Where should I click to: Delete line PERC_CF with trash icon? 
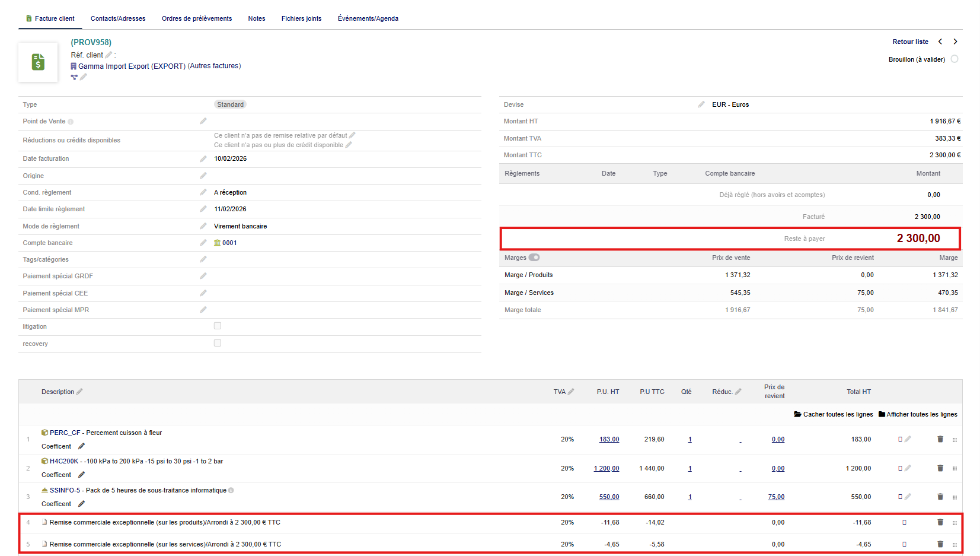click(940, 439)
